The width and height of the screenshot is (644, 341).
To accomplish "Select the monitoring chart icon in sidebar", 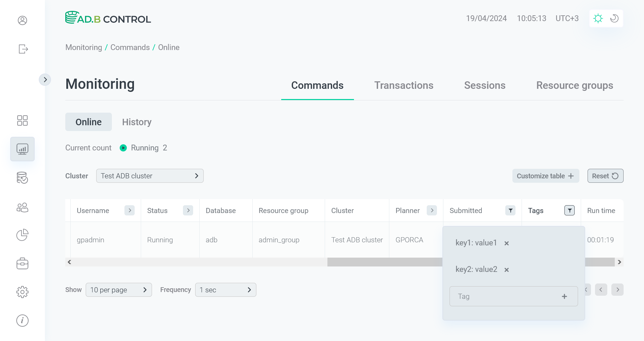I will (x=22, y=149).
